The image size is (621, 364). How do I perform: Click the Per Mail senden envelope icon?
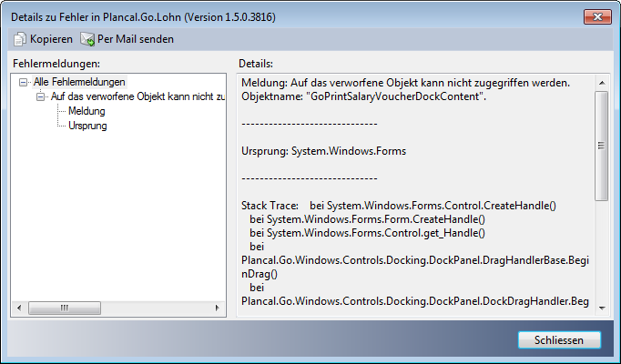coord(87,39)
